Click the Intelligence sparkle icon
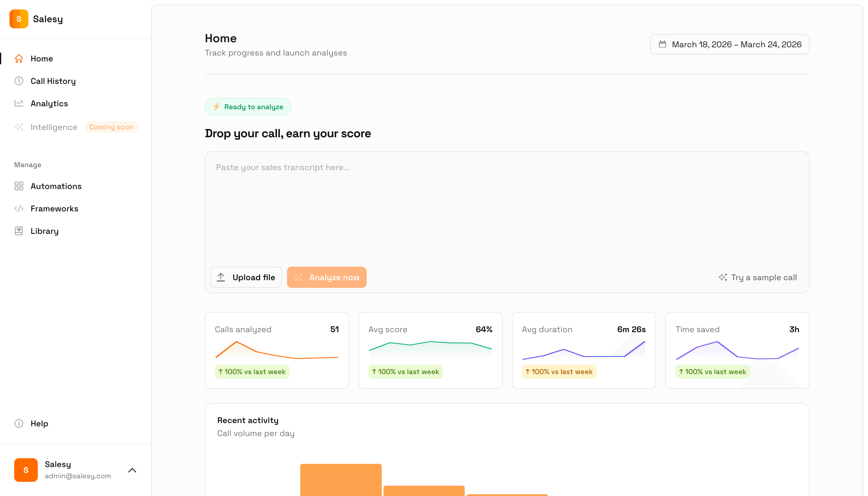The height and width of the screenshot is (496, 868). pos(19,127)
